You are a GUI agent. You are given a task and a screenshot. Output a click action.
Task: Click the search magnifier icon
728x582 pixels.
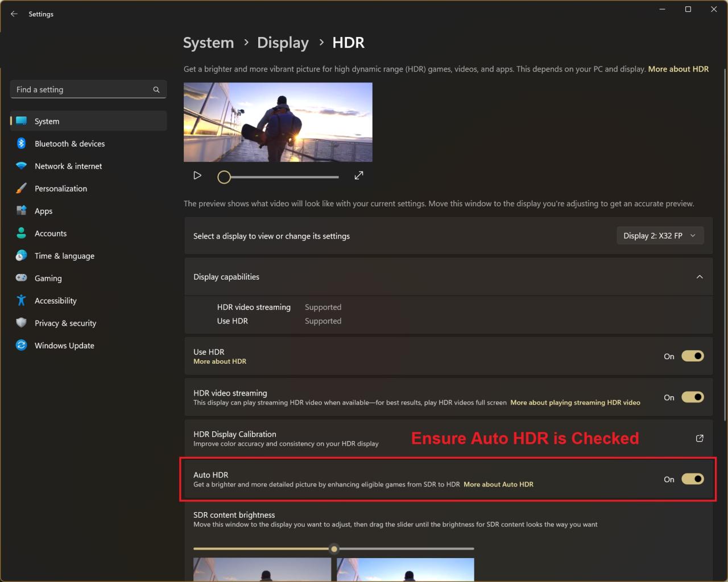click(x=156, y=90)
